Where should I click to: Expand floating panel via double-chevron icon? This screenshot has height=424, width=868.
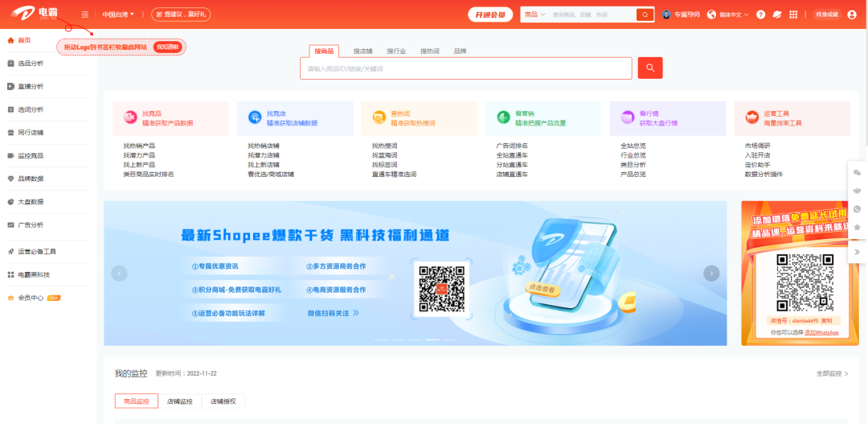click(x=858, y=252)
